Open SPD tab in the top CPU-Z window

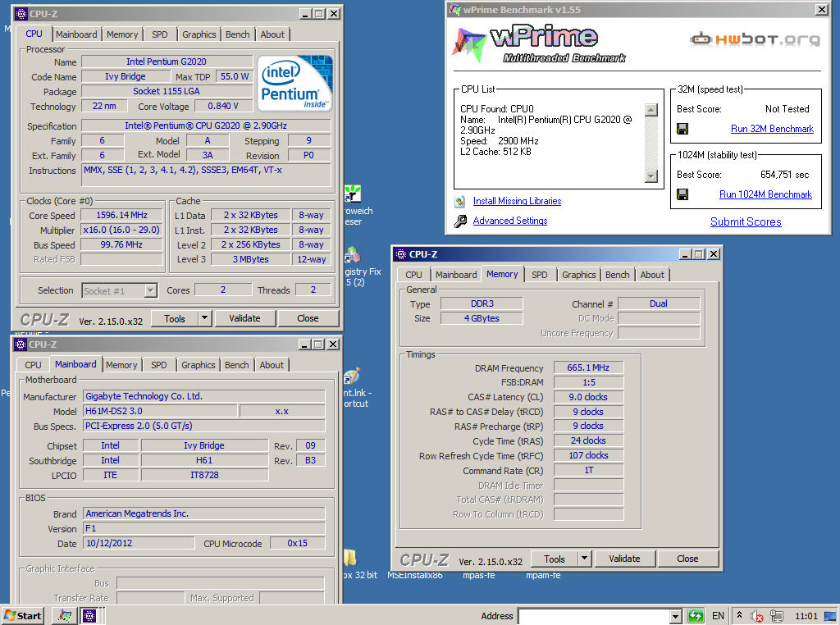[x=160, y=34]
